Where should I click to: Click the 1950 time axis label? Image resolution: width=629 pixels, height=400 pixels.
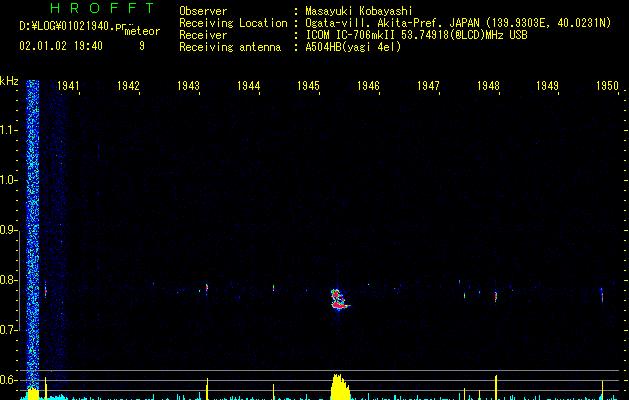pyautogui.click(x=607, y=86)
